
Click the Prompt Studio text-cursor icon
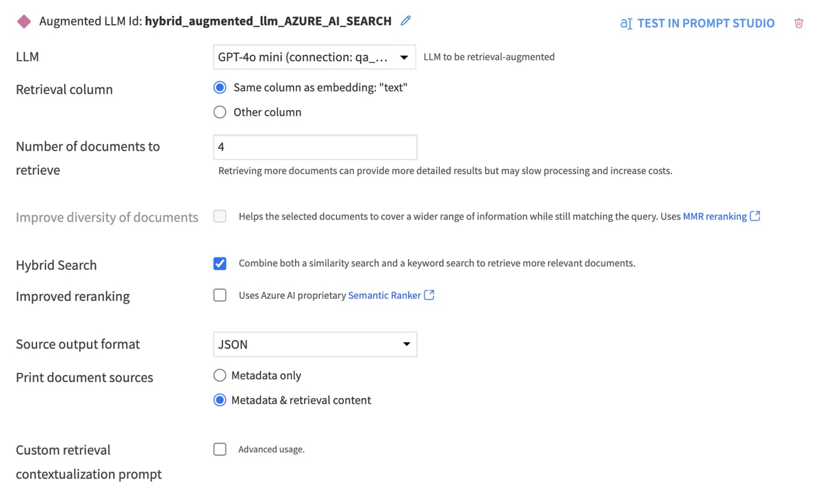pos(626,23)
